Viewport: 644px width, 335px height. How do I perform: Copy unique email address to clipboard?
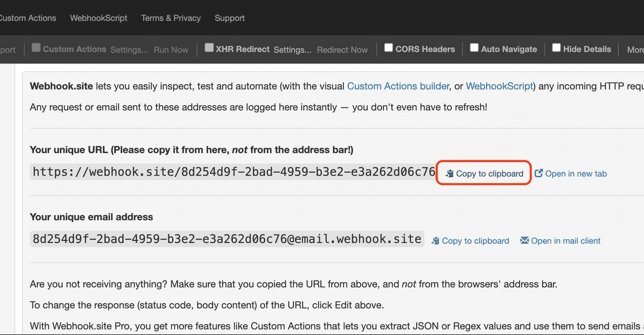point(471,241)
